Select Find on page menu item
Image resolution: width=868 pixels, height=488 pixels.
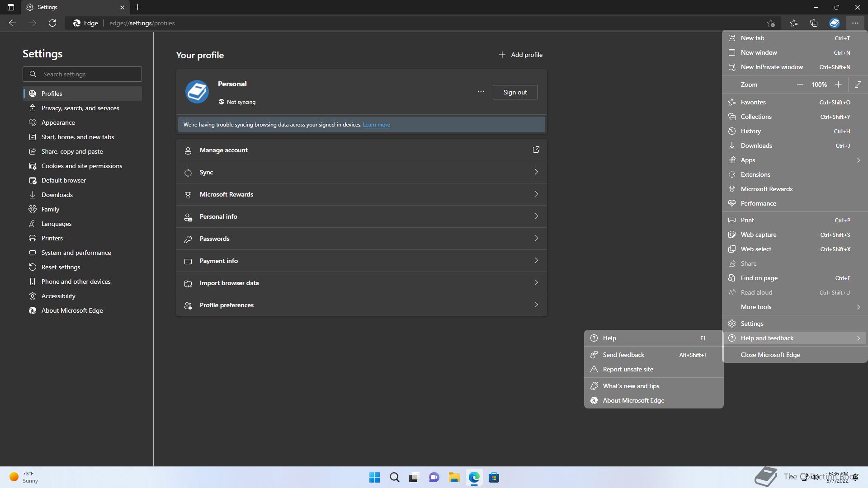pyautogui.click(x=795, y=278)
